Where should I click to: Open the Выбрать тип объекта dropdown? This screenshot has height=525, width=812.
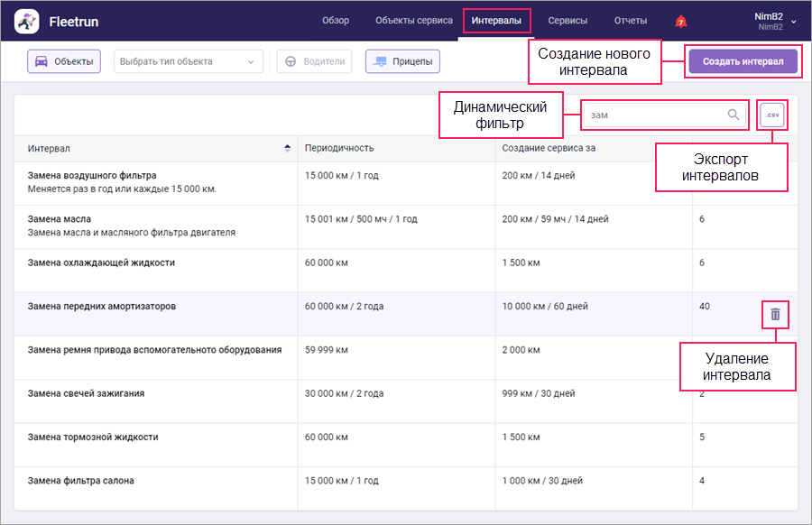189,61
